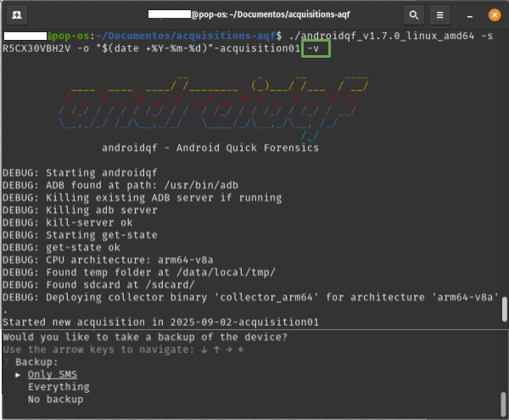Viewport: 509px width, 420px height.
Task: Minimize the terminal window
Action: [x=469, y=14]
